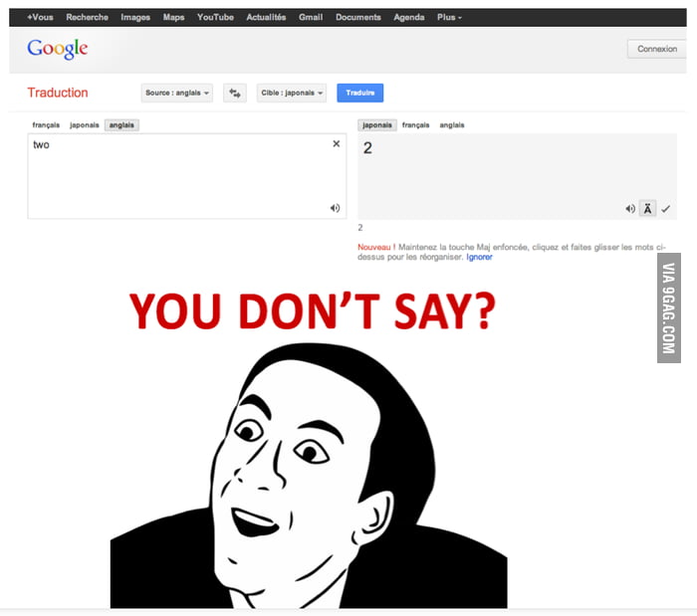Toggle the Ä phonetic reading button
Viewport: 697px width, 616px height.
click(647, 208)
